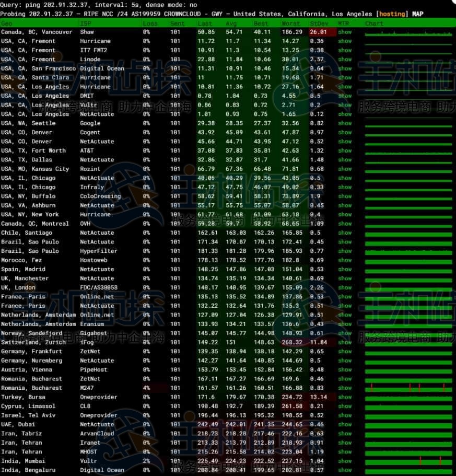Show MTR for Bucharest M247 row
456x476 pixels.
[345, 388]
